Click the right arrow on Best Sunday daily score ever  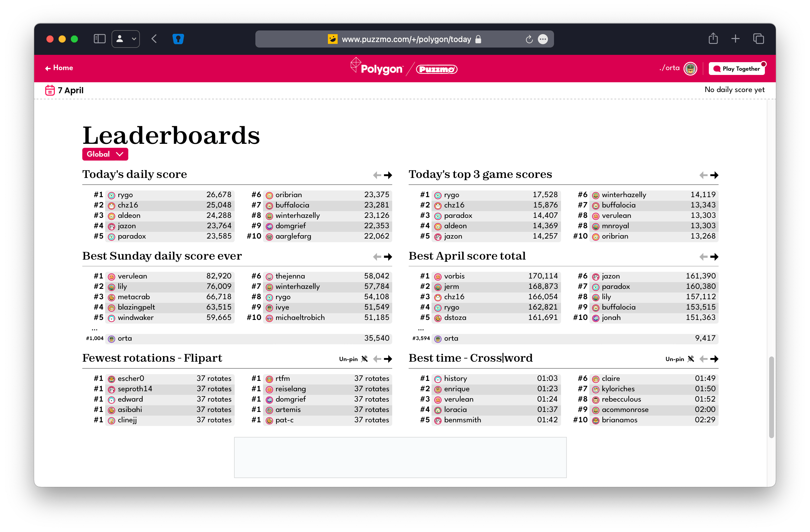(388, 257)
